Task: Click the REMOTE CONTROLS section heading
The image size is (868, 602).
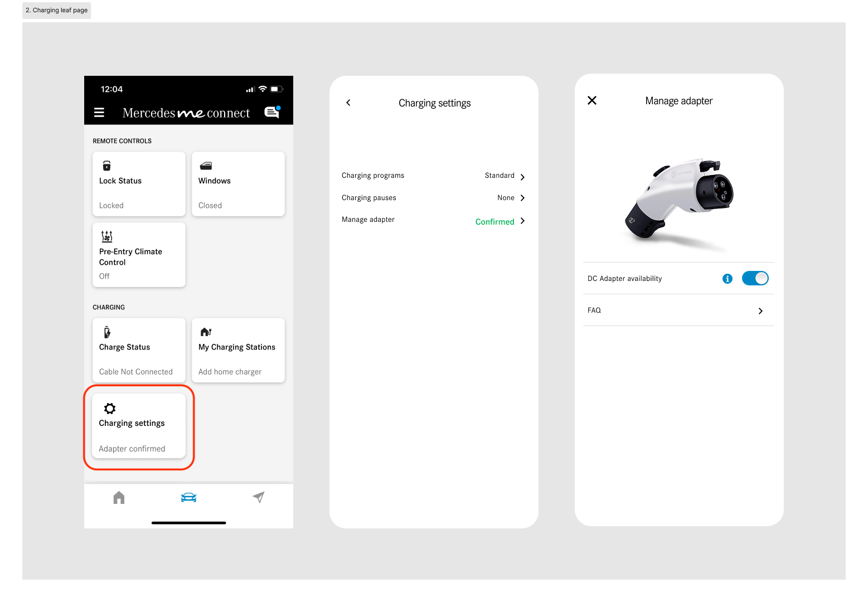Action: pos(122,141)
